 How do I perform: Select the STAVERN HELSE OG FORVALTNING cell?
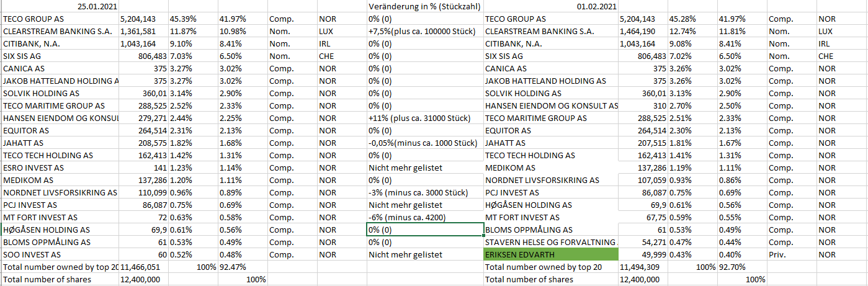(x=551, y=243)
